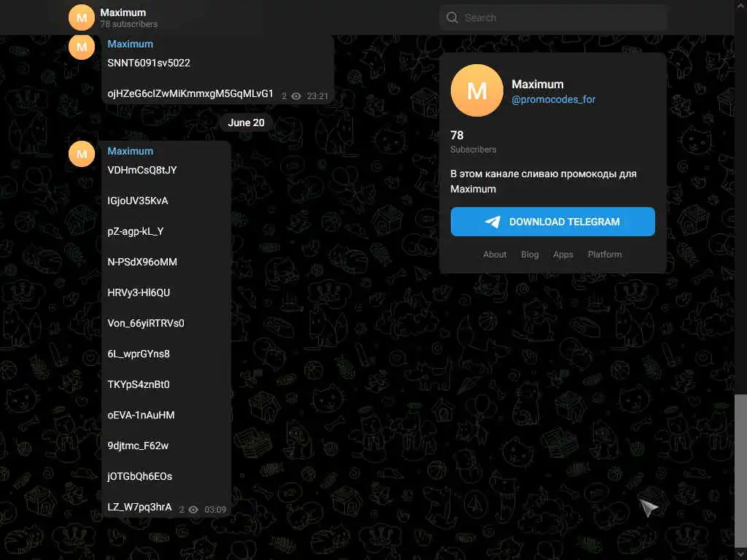Open the large Maximum avatar in info card

477,90
